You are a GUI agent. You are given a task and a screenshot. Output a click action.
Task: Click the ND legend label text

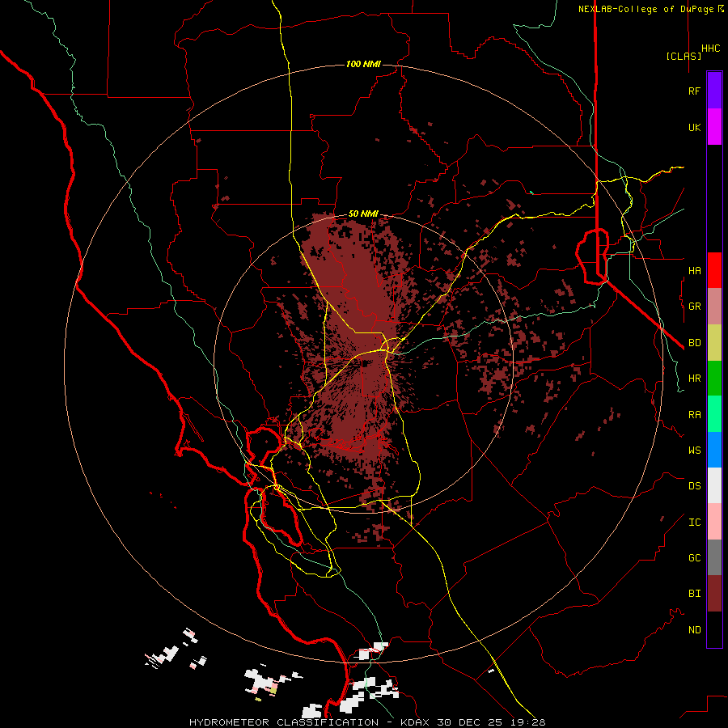694,630
